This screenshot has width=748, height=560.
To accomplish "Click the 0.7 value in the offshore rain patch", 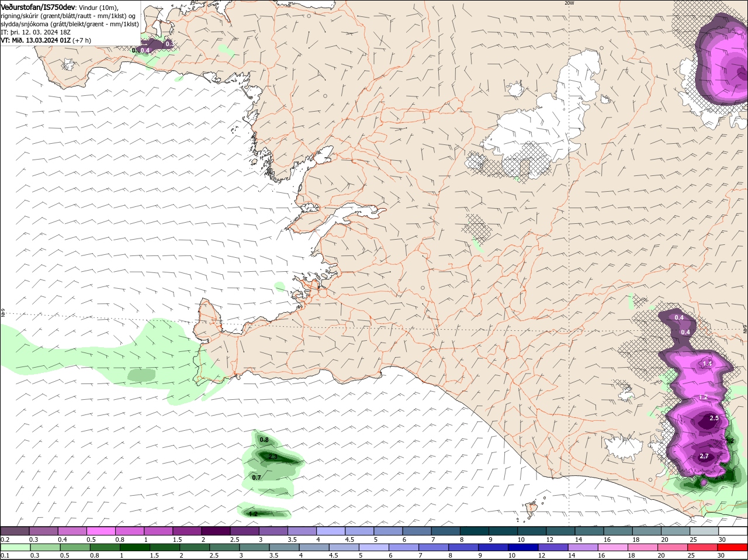I will pos(257,478).
